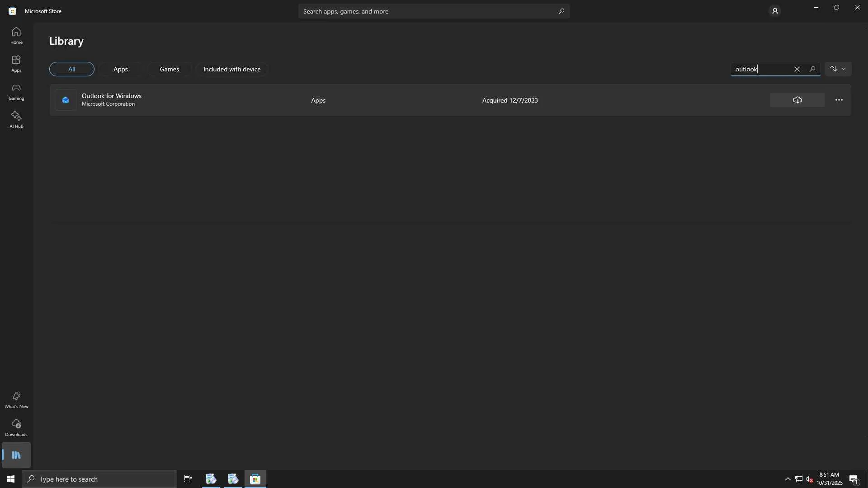Open the What's New section
The image size is (868, 488).
(16, 400)
